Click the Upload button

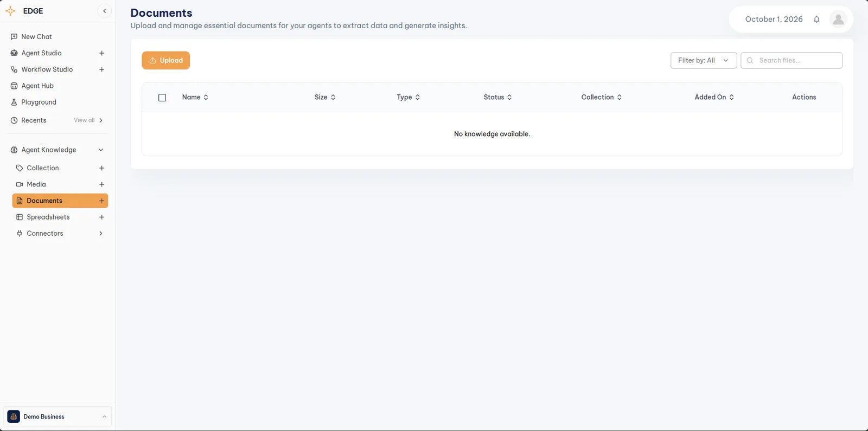(166, 61)
